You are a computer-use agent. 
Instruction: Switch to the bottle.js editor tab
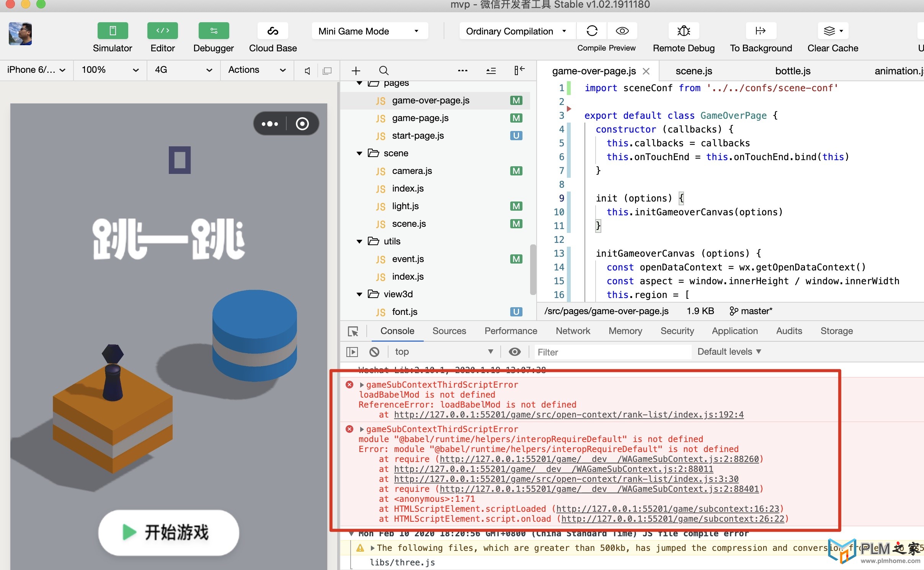click(x=792, y=71)
